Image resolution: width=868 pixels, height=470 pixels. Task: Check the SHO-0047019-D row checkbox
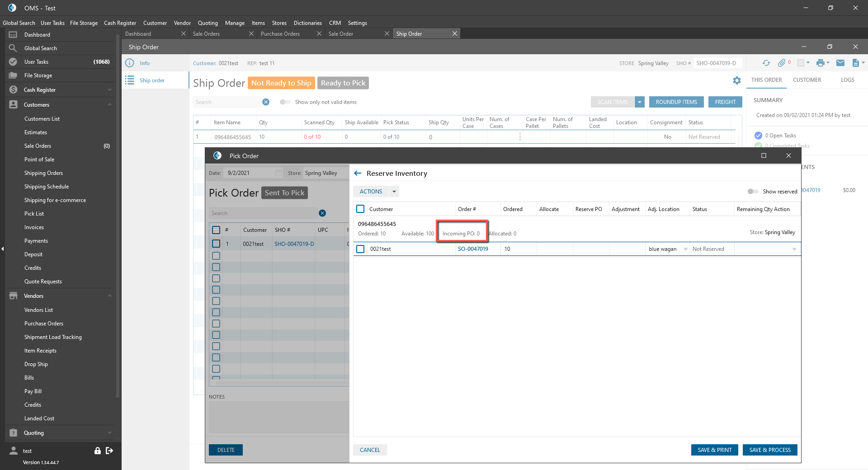click(x=216, y=244)
